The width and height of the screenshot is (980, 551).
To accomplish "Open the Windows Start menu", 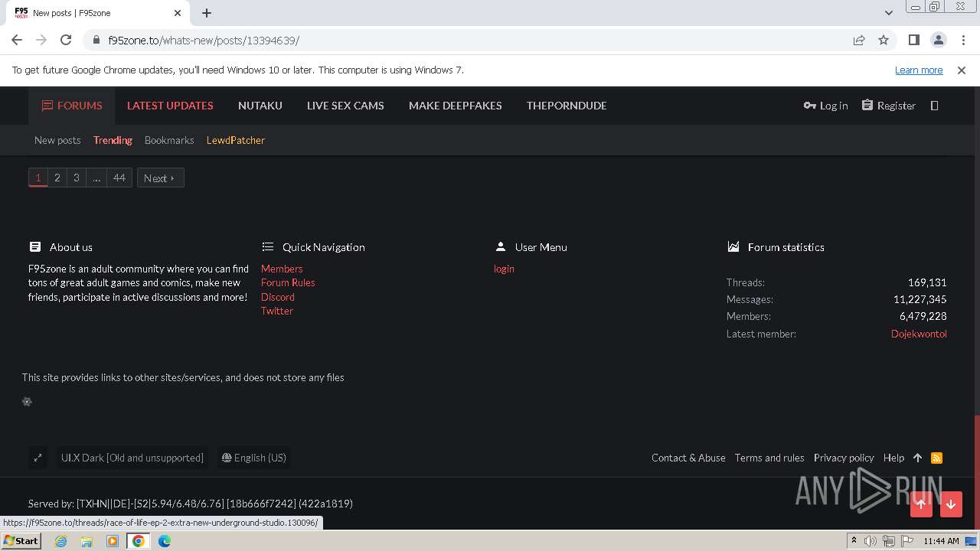I will (21, 541).
